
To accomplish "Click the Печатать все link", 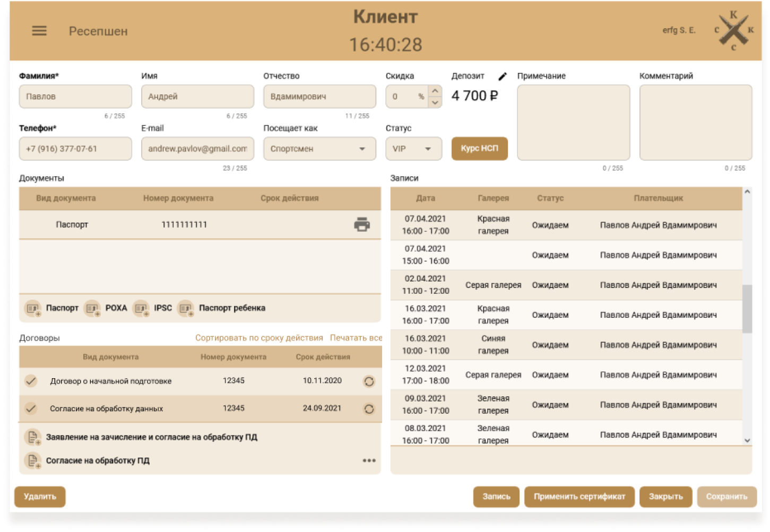I will [x=356, y=338].
